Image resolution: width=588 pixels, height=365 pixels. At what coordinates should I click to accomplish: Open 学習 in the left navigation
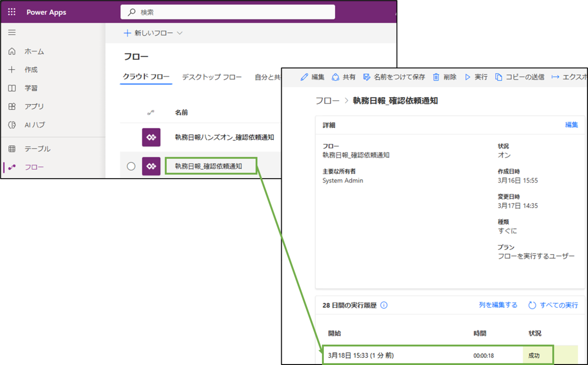point(31,88)
